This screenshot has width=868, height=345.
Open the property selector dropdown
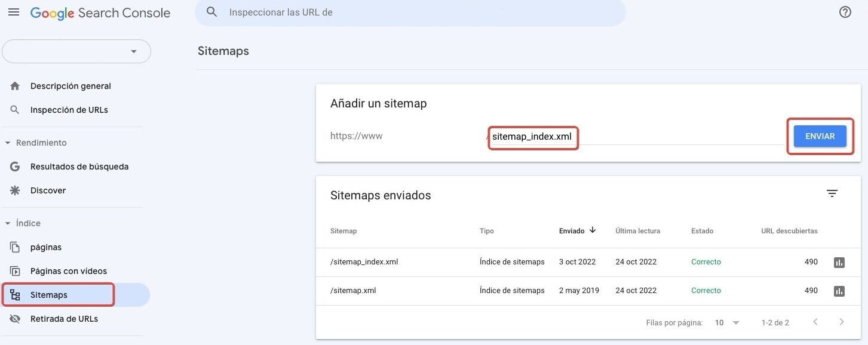point(76,51)
